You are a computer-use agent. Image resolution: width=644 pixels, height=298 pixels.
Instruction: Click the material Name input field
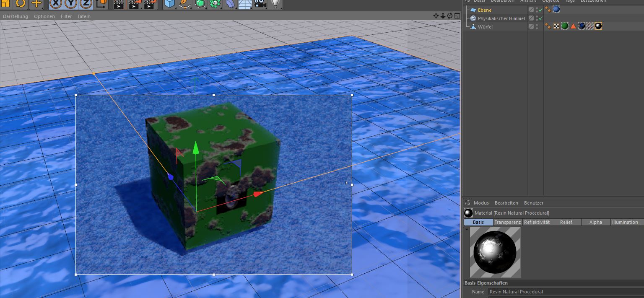pyautogui.click(x=565, y=292)
